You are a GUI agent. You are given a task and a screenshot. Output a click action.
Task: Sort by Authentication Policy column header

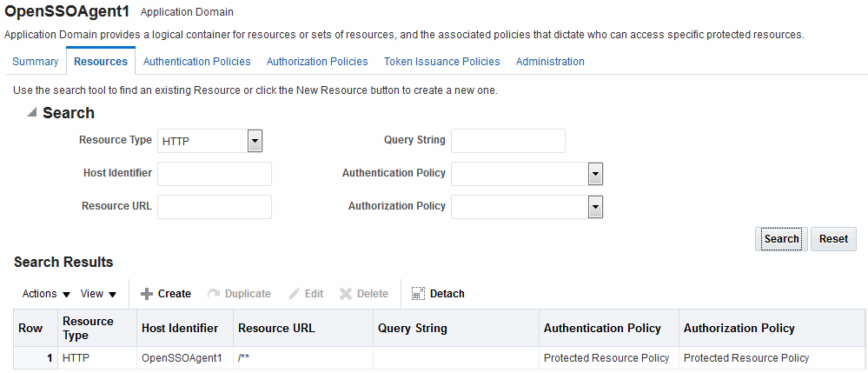609,328
